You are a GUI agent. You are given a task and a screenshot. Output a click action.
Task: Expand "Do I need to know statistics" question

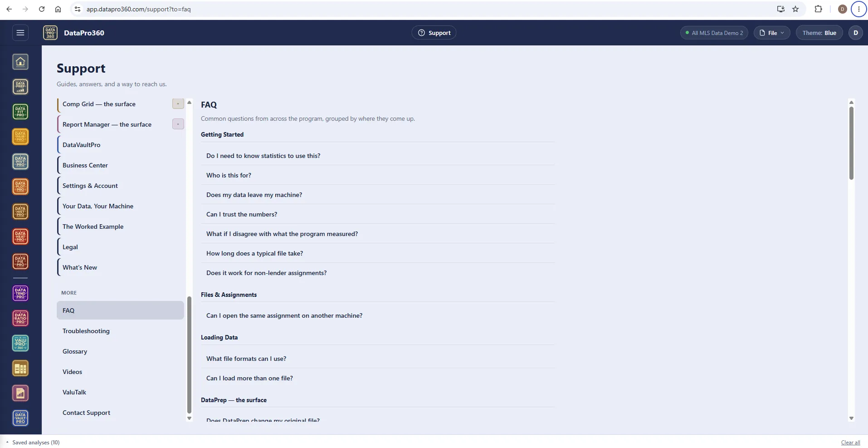tap(378, 156)
